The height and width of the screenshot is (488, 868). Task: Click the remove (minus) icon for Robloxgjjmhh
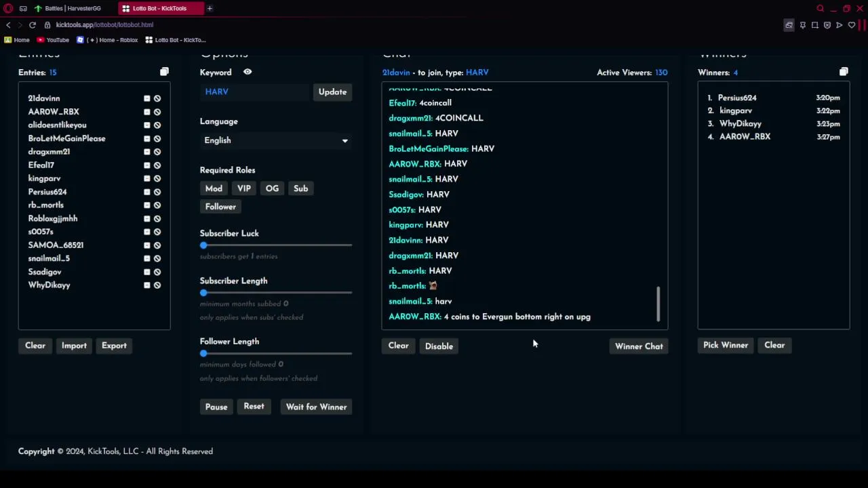[x=146, y=219]
